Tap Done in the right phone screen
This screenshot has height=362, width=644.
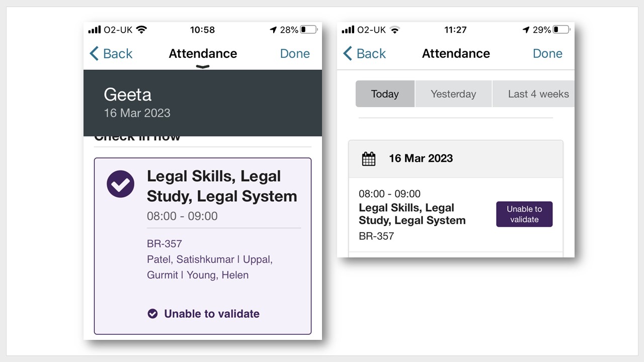pyautogui.click(x=548, y=53)
